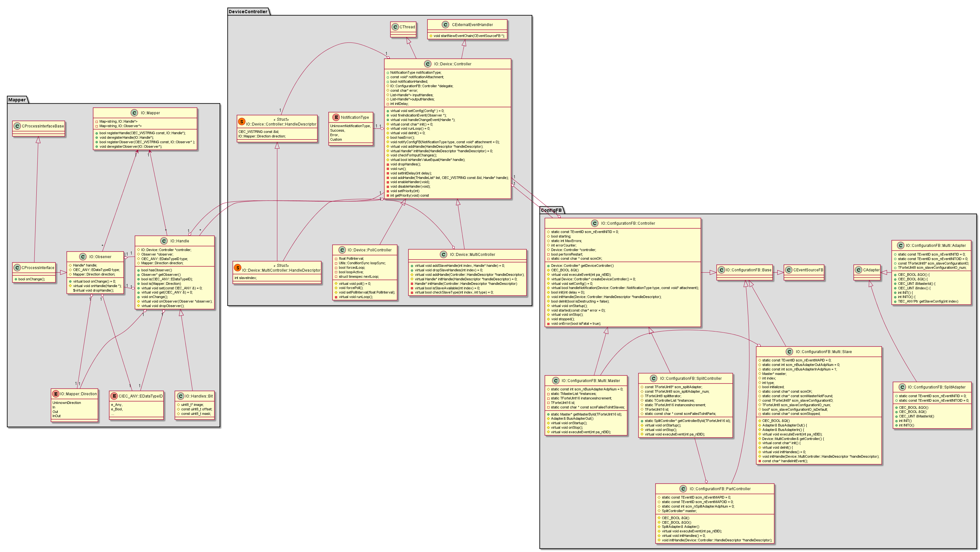
Task: Select the IO::ConfigurationFB::SplitController class icon
Action: pos(653,378)
